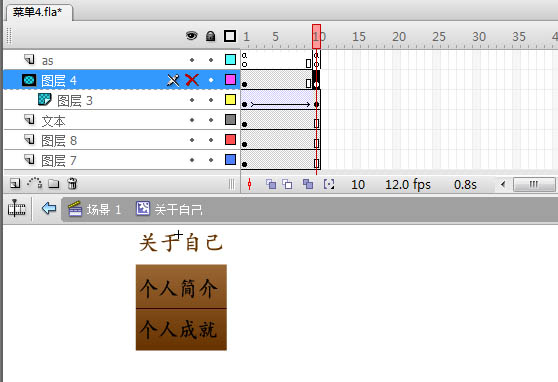Toggle visibility dot of 图层 3
This screenshot has width=558, height=382.
click(x=192, y=100)
